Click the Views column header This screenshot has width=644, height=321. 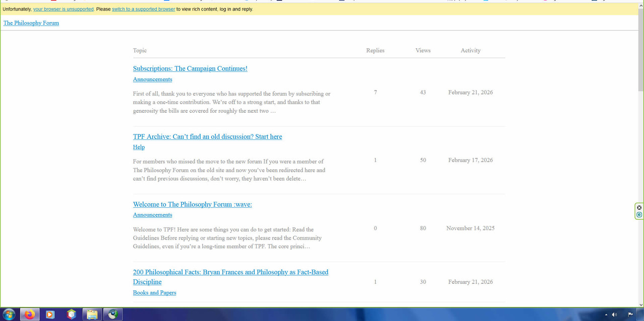[x=423, y=50]
